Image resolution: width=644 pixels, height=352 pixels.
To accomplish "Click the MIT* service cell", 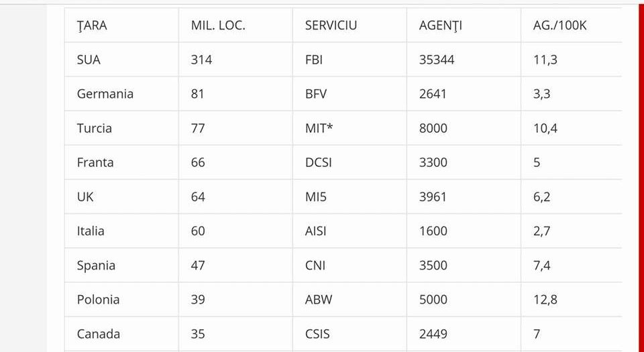I will coord(319,128).
